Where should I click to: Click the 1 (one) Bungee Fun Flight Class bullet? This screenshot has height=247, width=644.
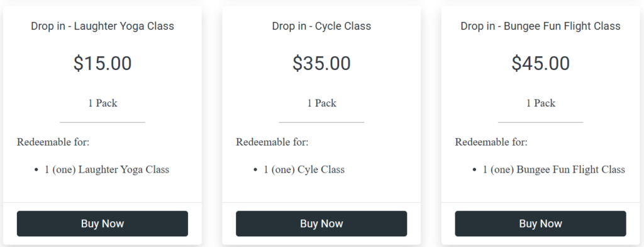[x=553, y=169]
